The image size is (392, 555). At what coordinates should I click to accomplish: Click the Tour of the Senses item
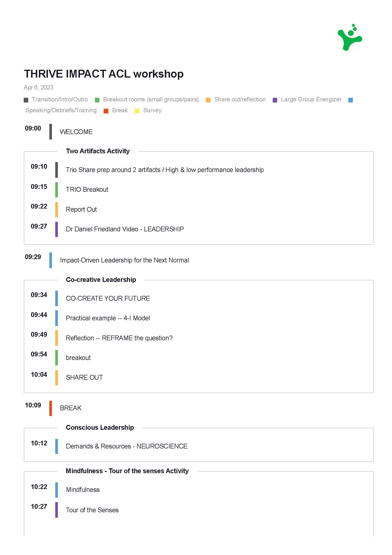click(x=92, y=510)
